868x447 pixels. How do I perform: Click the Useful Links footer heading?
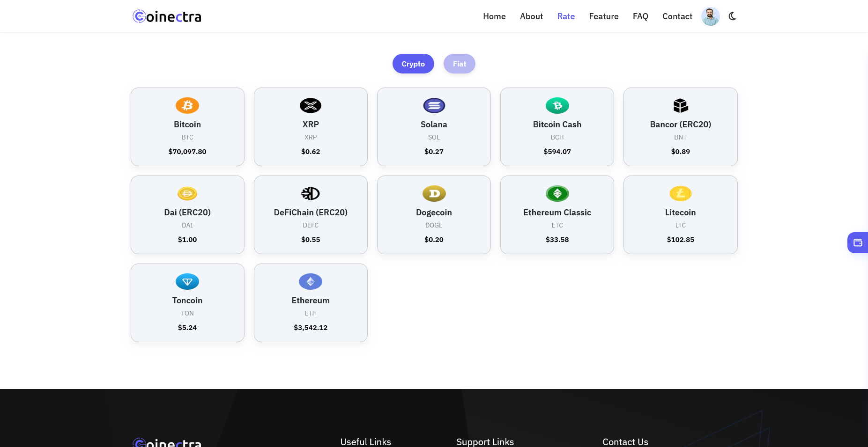pos(365,442)
